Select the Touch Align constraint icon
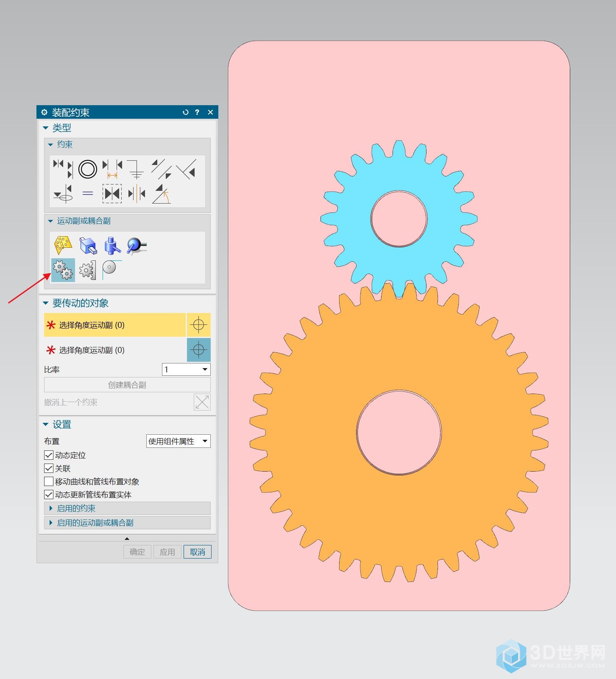 click(x=63, y=169)
